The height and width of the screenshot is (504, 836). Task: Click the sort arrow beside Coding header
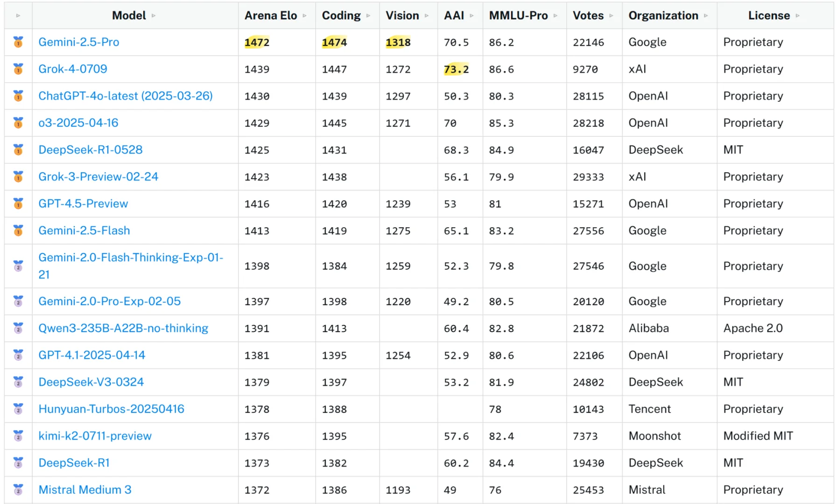368,16
